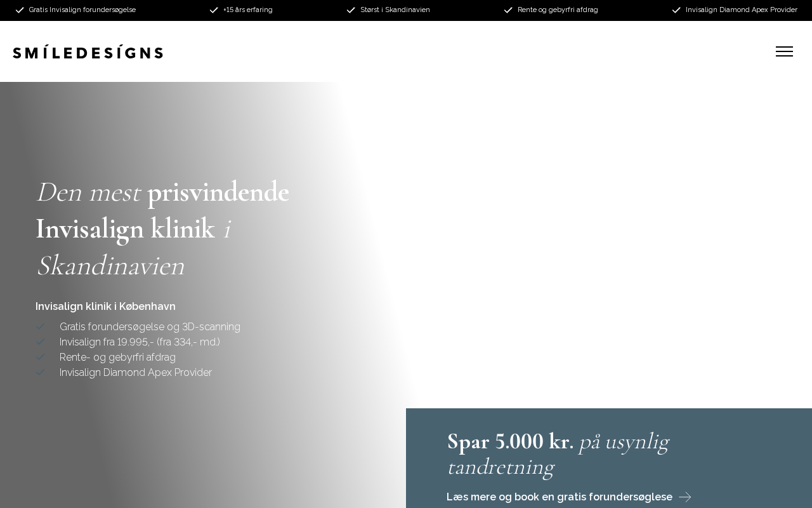Click the 'Den mest prisvindende Invisalign klinik' headline
Screen dimensions: 812x508
[x=162, y=229]
